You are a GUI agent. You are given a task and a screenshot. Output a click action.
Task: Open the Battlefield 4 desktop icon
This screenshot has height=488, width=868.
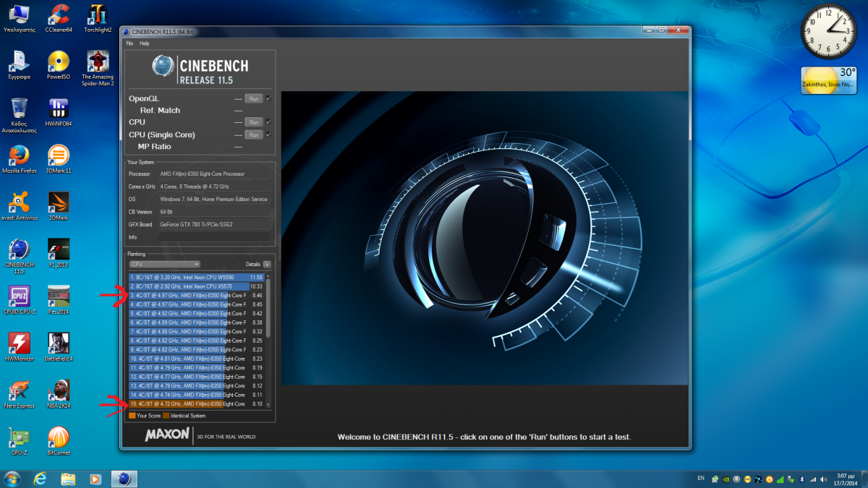tap(59, 347)
